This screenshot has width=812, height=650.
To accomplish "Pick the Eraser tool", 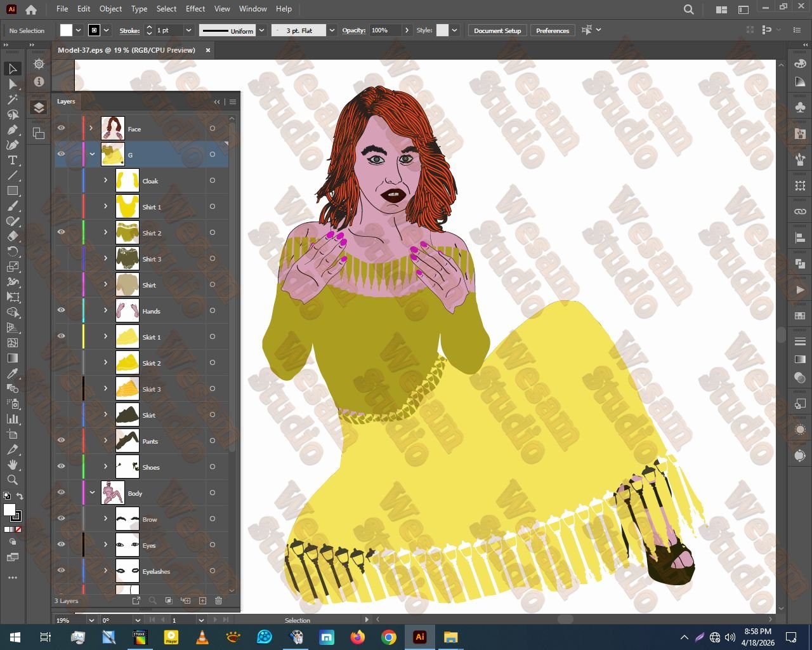I will click(13, 236).
